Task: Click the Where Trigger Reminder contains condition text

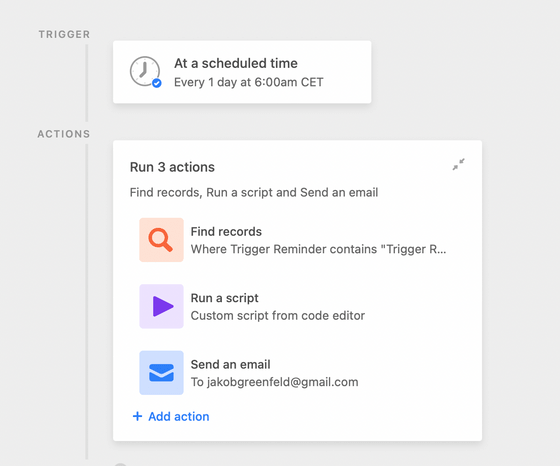Action: (318, 249)
